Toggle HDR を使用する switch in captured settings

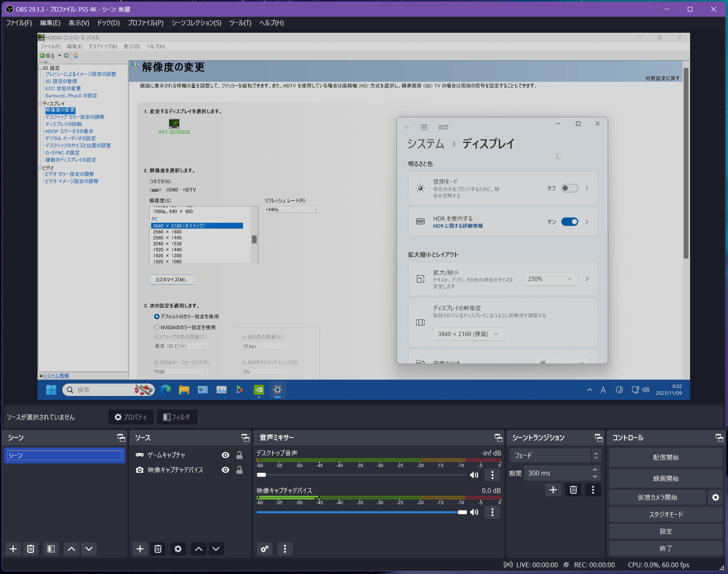[570, 222]
